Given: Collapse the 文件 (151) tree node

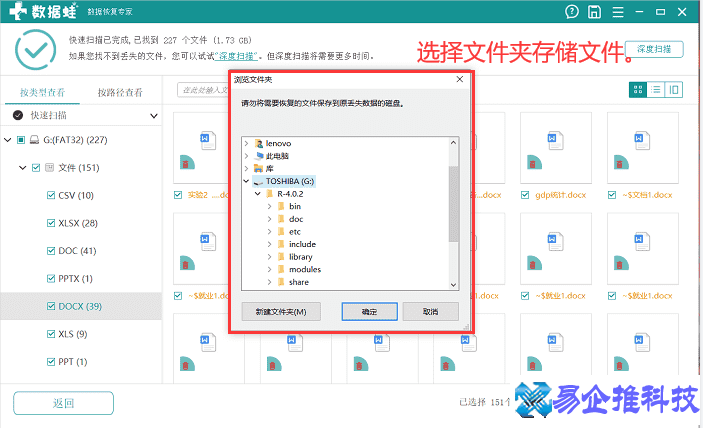Looking at the screenshot, I should pos(22,168).
